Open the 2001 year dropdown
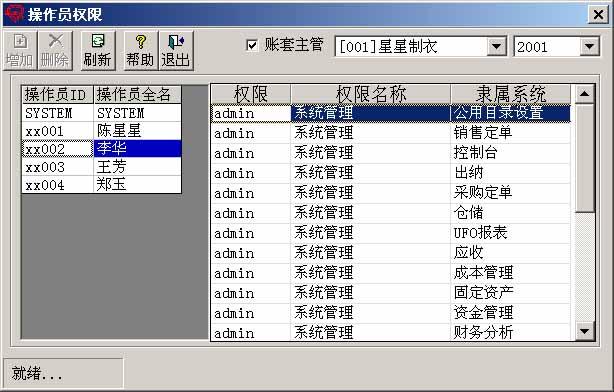Screen dimensions: 614x392 coord(589,47)
